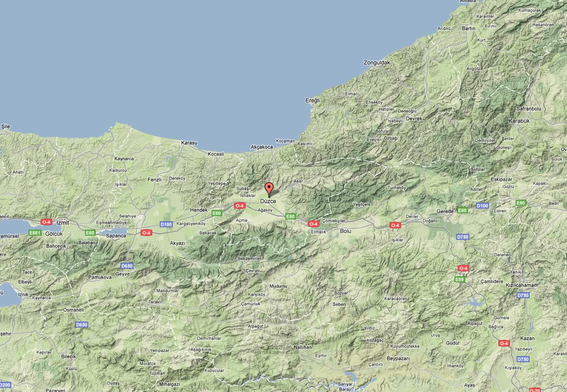Click the red location pin above Düzce
567x392 pixels.
(269, 189)
